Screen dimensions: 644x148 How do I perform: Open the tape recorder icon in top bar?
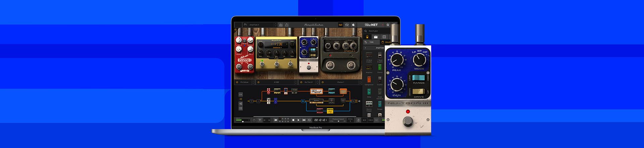tap(340, 25)
